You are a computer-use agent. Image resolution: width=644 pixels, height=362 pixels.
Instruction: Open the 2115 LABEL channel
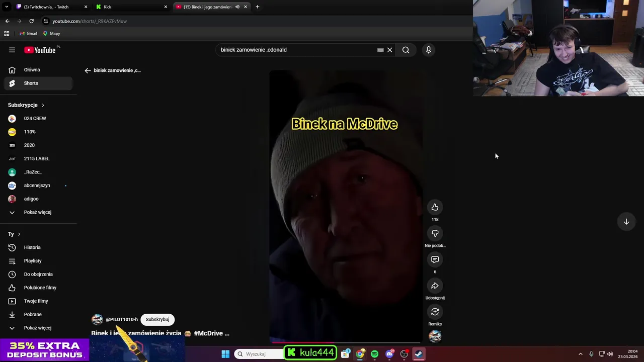(x=38, y=158)
